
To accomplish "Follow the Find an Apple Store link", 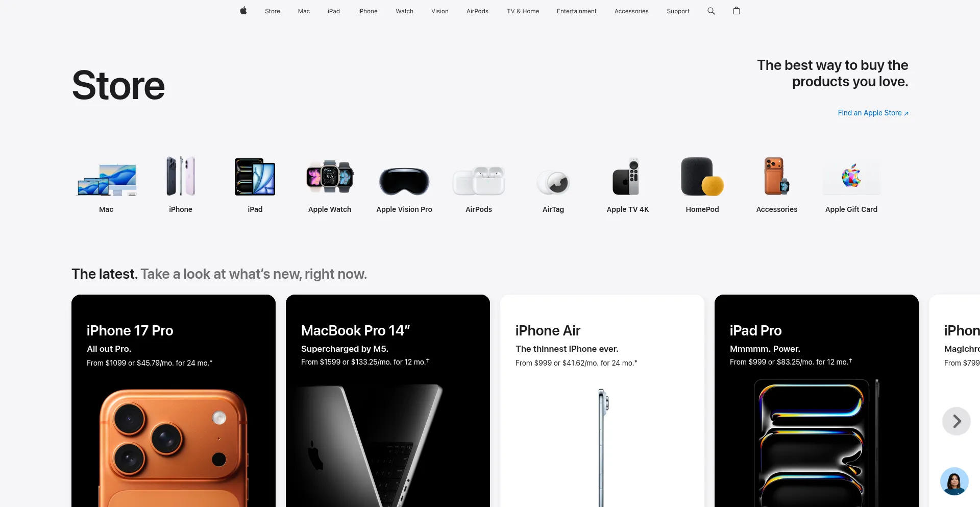I will [x=873, y=113].
